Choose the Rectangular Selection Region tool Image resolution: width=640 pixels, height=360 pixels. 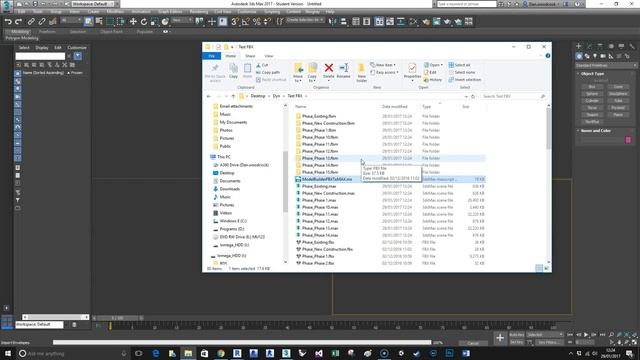point(110,22)
